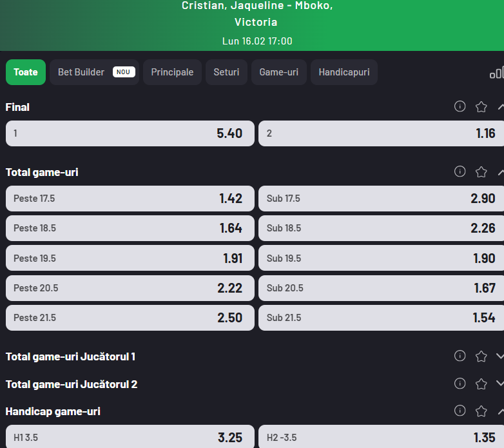Favorite the Final market with star

[481, 107]
